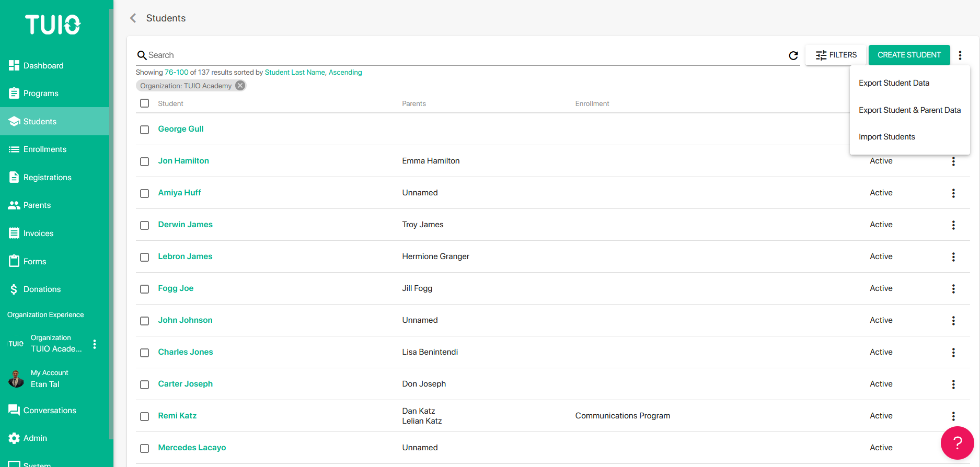The image size is (980, 467).
Task: Click Etan Tal profile avatar
Action: click(16, 379)
